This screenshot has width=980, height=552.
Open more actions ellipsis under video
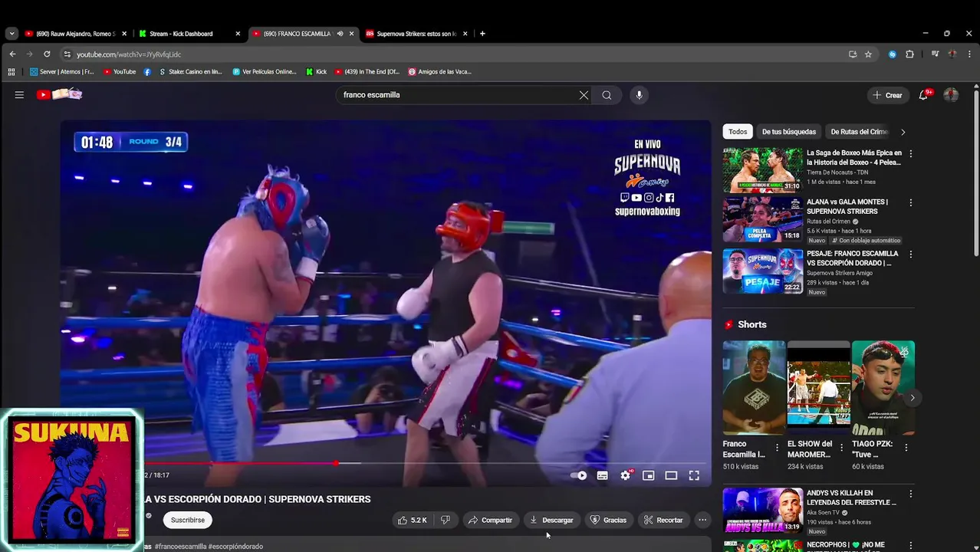[702, 520]
